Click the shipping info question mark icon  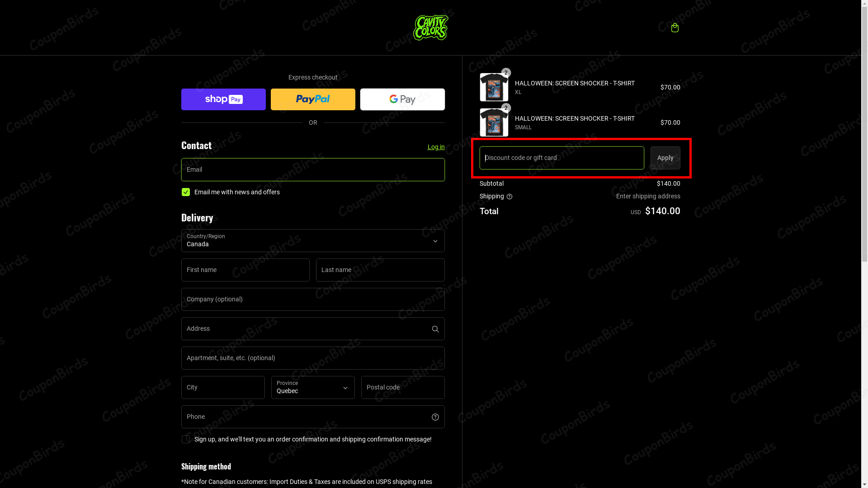[x=509, y=197]
